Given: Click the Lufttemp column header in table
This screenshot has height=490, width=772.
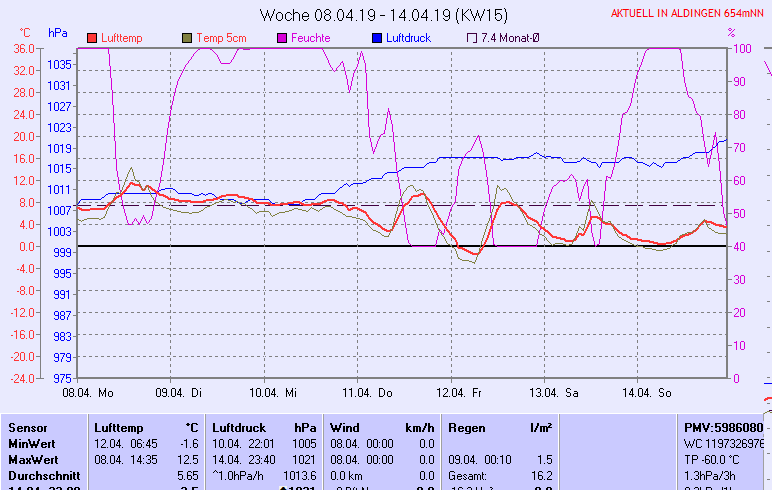Looking at the screenshot, I should (119, 427).
